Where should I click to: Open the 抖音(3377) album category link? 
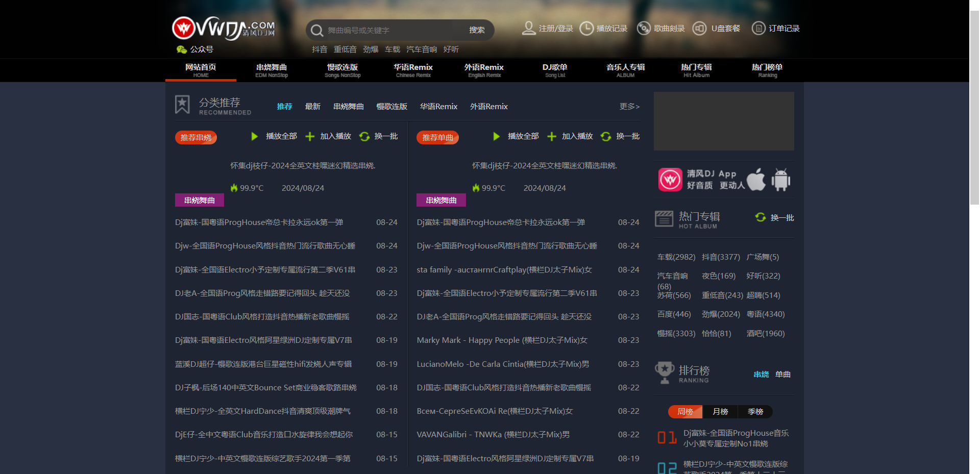(x=721, y=257)
